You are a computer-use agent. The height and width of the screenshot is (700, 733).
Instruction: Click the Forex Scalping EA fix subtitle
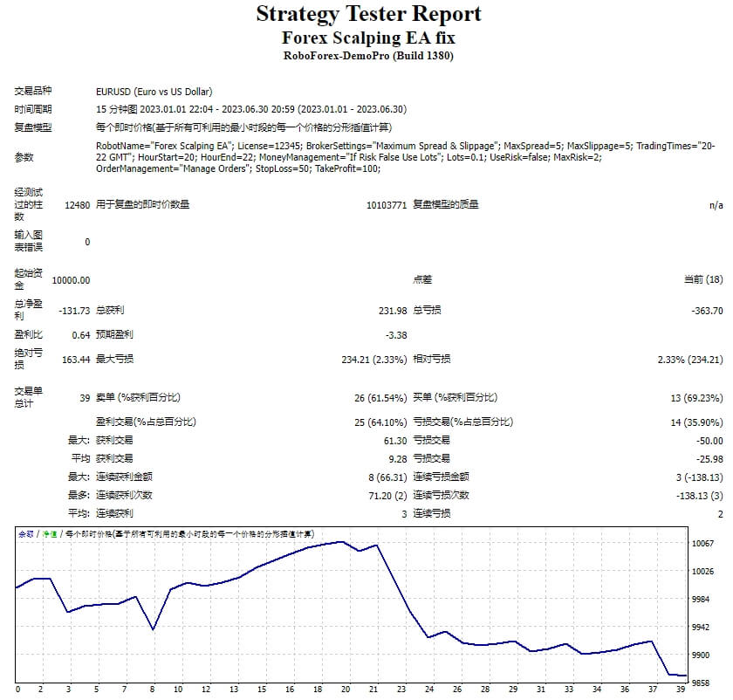coord(366,38)
